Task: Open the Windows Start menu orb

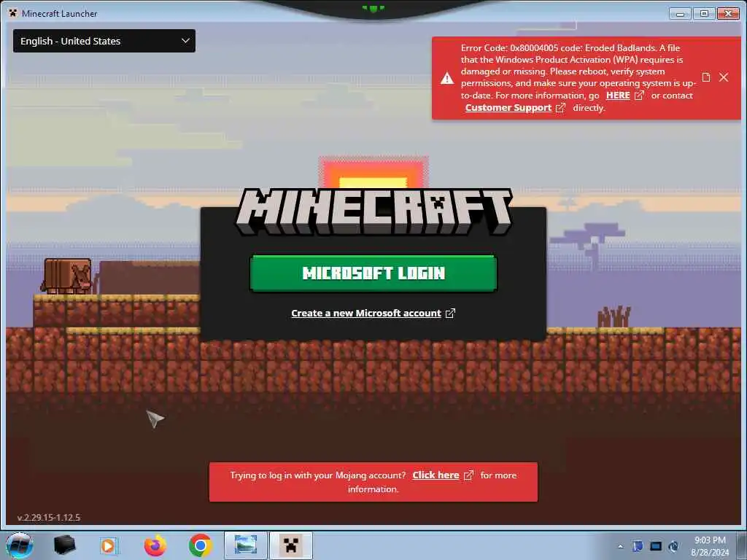Action: pyautogui.click(x=19, y=545)
